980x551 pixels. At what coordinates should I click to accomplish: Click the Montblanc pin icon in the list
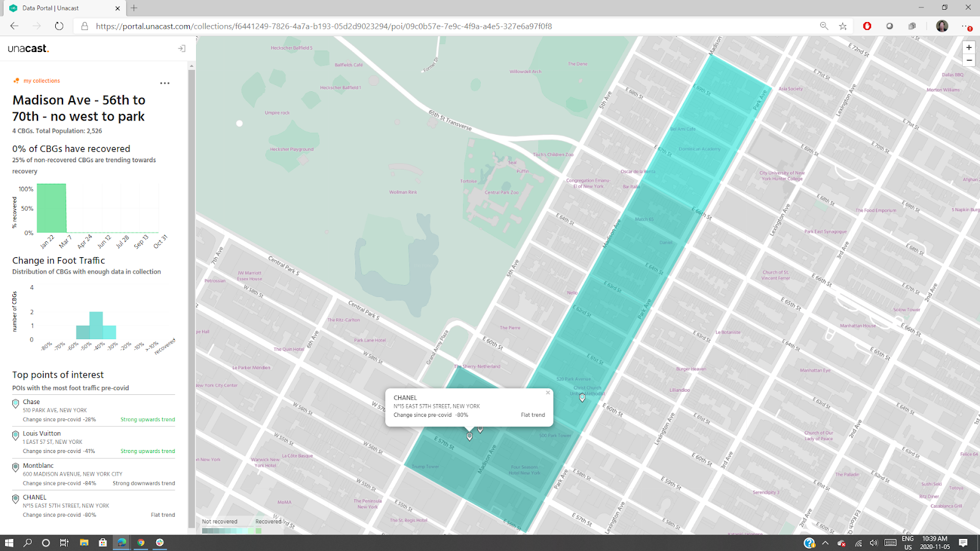coord(16,467)
